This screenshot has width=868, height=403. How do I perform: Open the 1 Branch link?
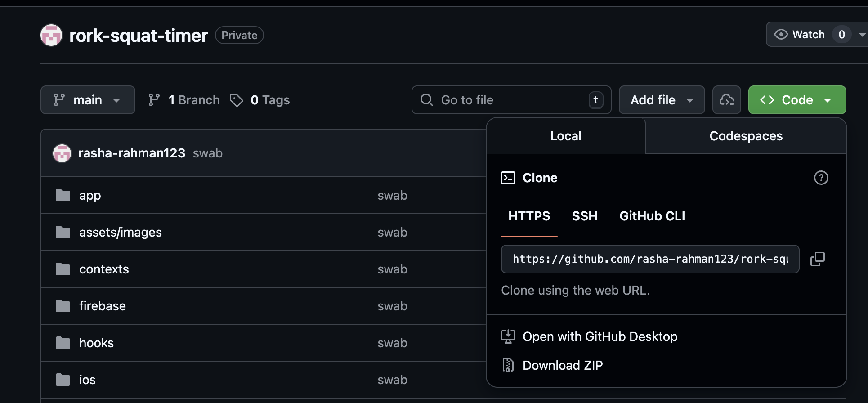pos(184,100)
